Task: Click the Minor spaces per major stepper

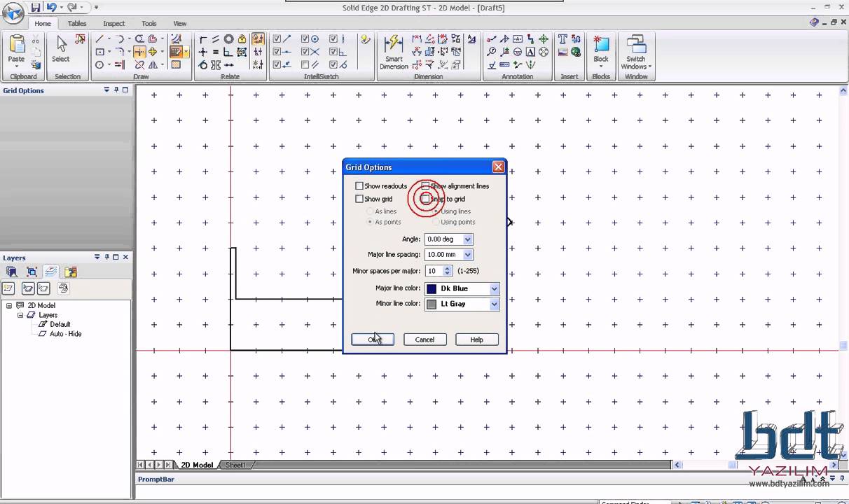Action: (x=448, y=271)
